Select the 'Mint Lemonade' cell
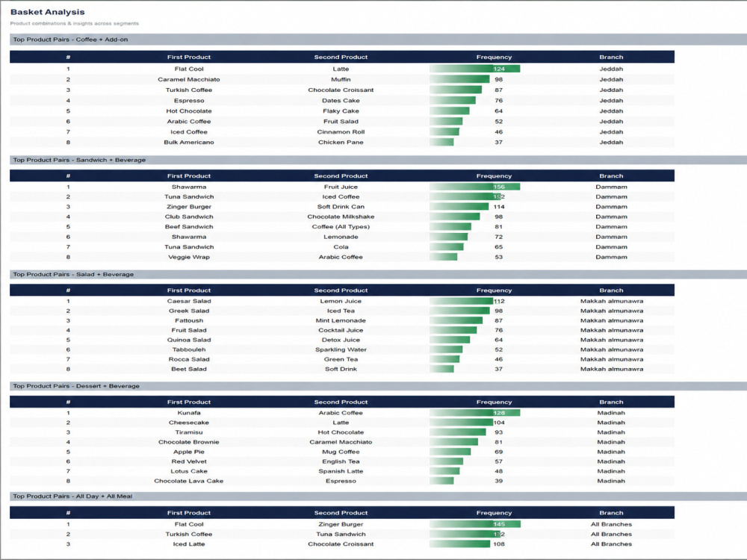747x560 pixels. point(341,321)
